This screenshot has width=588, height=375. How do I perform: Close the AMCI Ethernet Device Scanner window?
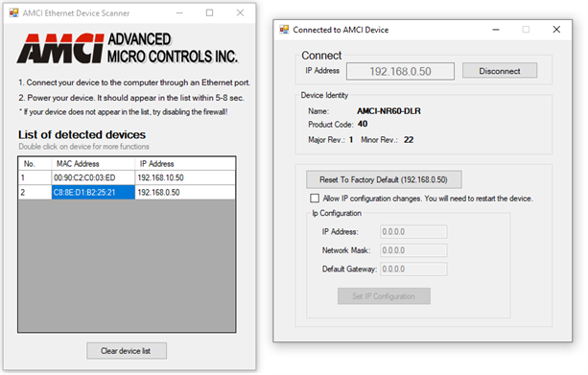(x=240, y=13)
